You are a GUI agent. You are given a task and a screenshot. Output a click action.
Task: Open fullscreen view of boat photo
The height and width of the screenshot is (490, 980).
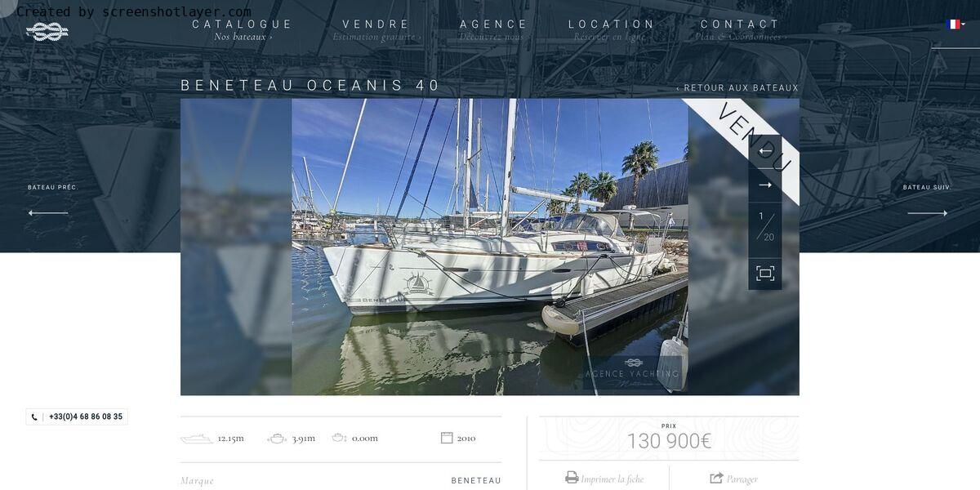click(x=765, y=274)
